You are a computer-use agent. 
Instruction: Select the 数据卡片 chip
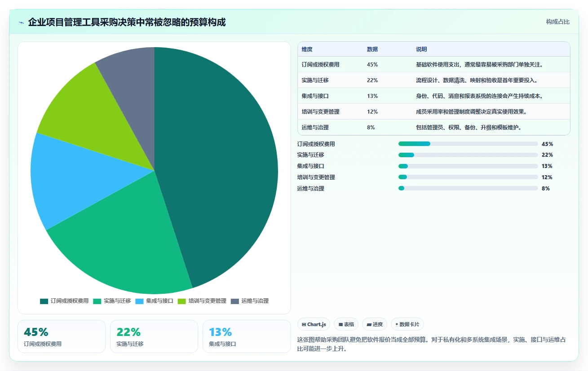(407, 324)
